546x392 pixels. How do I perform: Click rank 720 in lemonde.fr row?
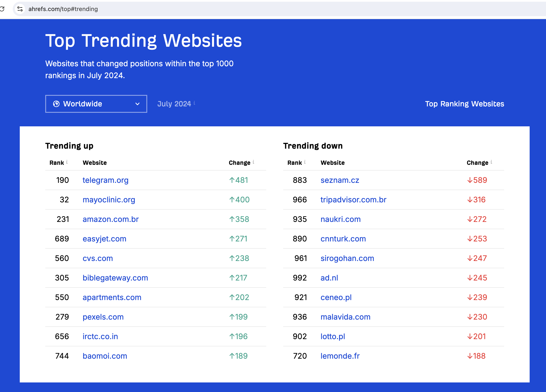[300, 356]
